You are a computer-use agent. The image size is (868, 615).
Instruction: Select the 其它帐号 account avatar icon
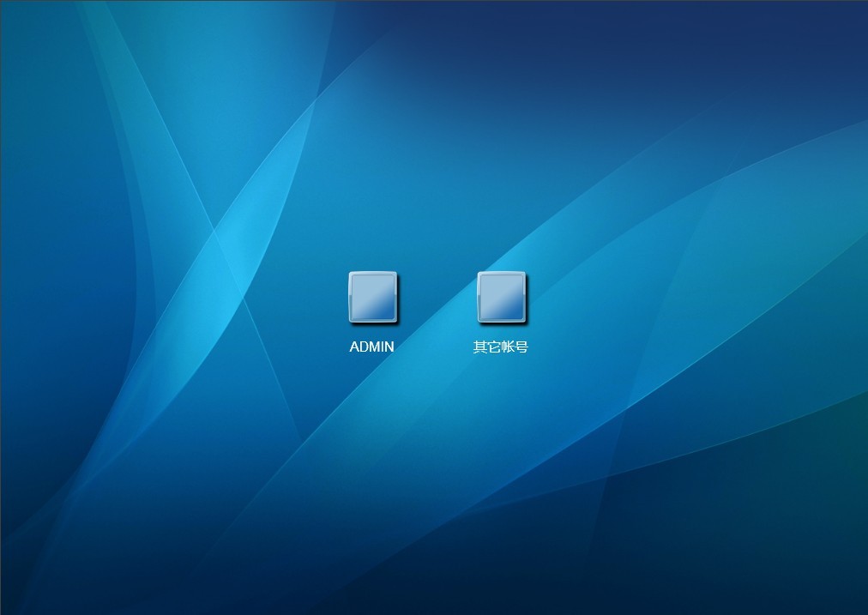point(502,298)
